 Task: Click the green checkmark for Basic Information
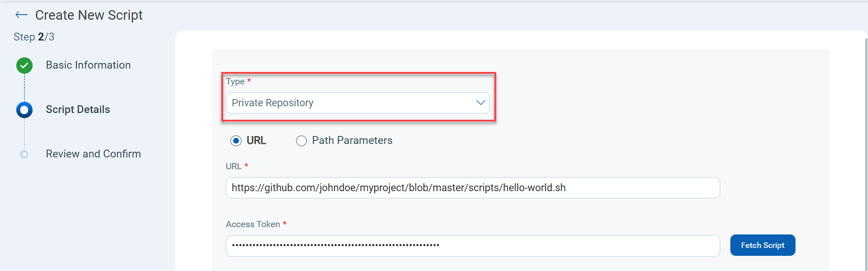click(x=24, y=66)
